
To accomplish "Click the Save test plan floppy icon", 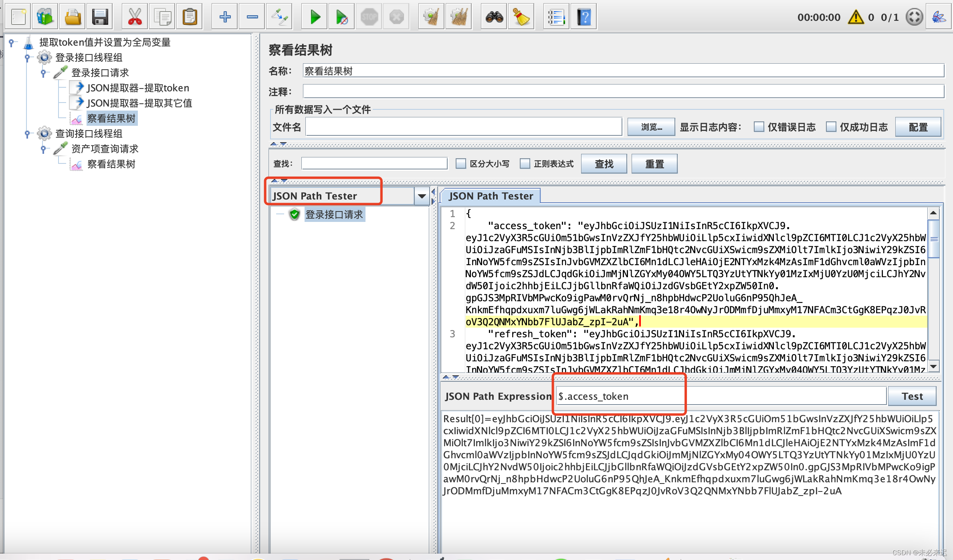I will tap(100, 17).
